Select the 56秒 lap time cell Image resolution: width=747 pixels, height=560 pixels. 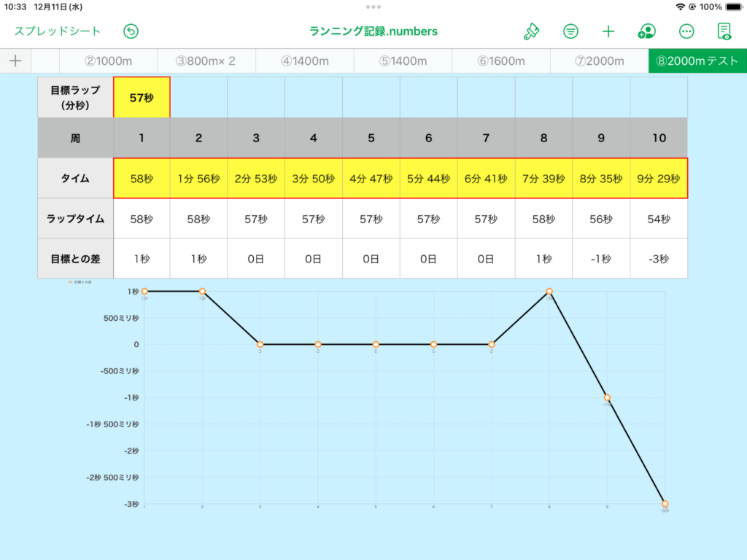[601, 219]
